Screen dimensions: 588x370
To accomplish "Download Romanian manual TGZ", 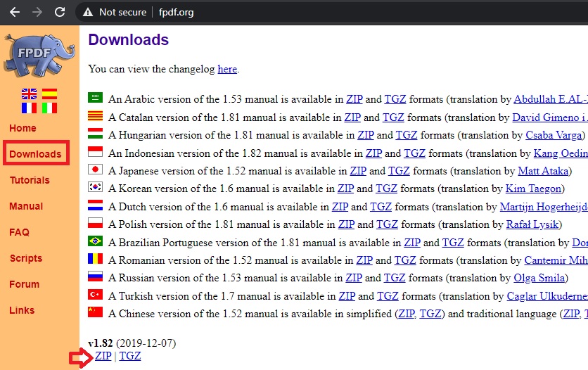I will point(405,260).
